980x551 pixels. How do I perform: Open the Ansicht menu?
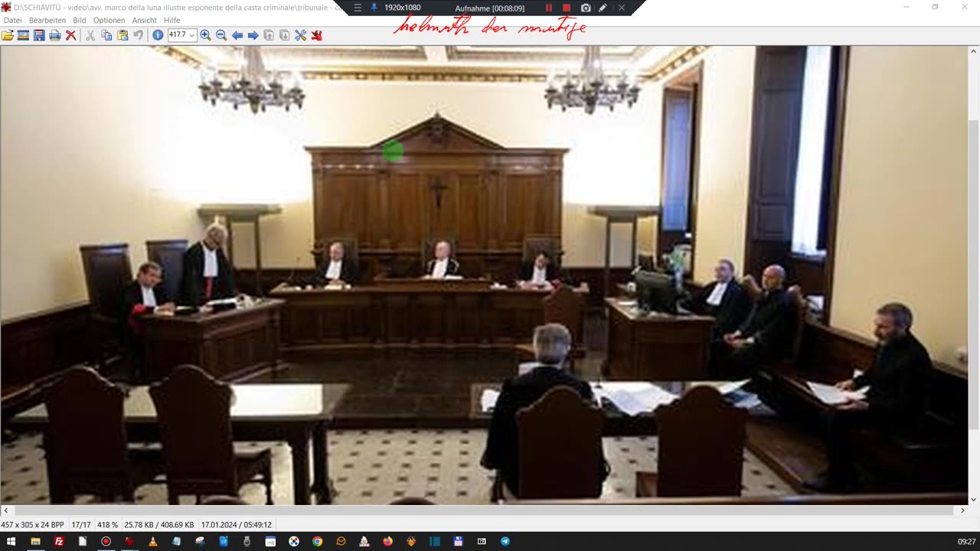pos(145,20)
